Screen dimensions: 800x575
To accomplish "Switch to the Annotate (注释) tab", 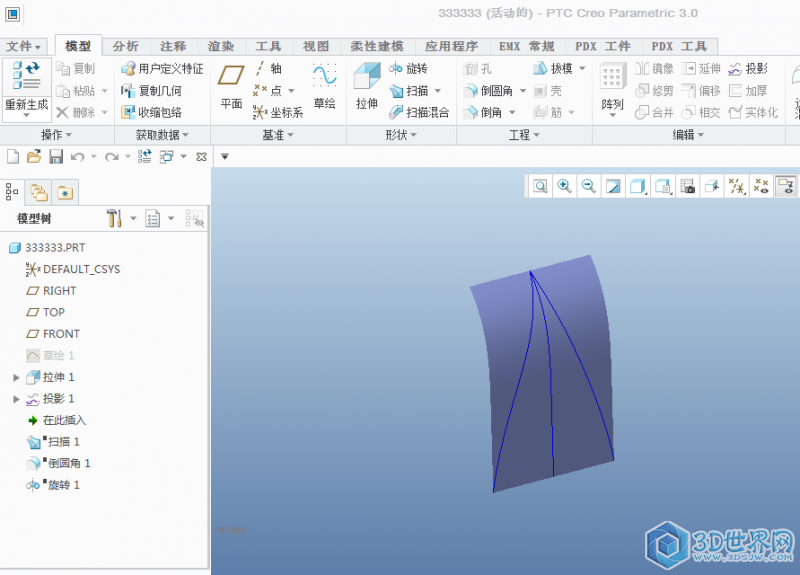I will [x=173, y=46].
